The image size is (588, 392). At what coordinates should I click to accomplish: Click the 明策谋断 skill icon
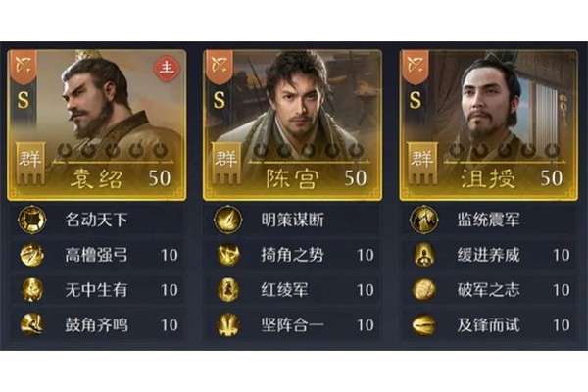[x=228, y=220]
